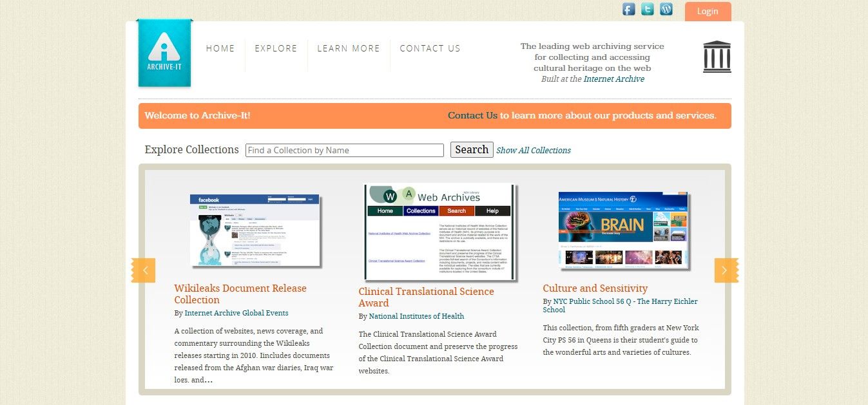Visit National Institutes of Health link

[x=416, y=316]
